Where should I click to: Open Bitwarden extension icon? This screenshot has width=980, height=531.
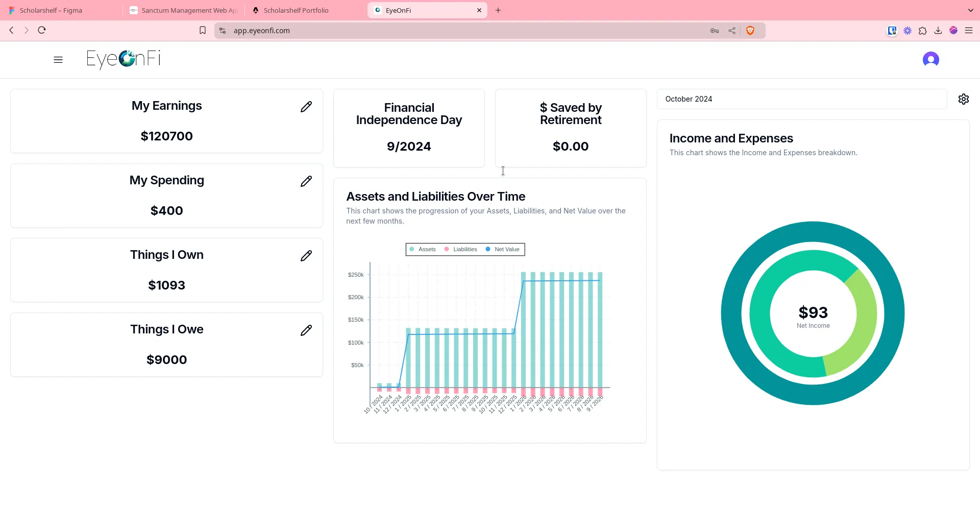tap(892, 31)
